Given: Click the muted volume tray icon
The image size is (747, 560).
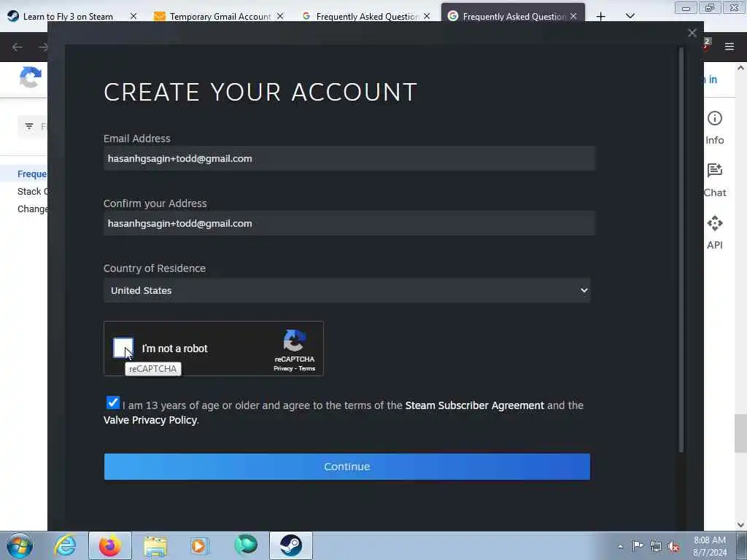Looking at the screenshot, I should pyautogui.click(x=673, y=546).
